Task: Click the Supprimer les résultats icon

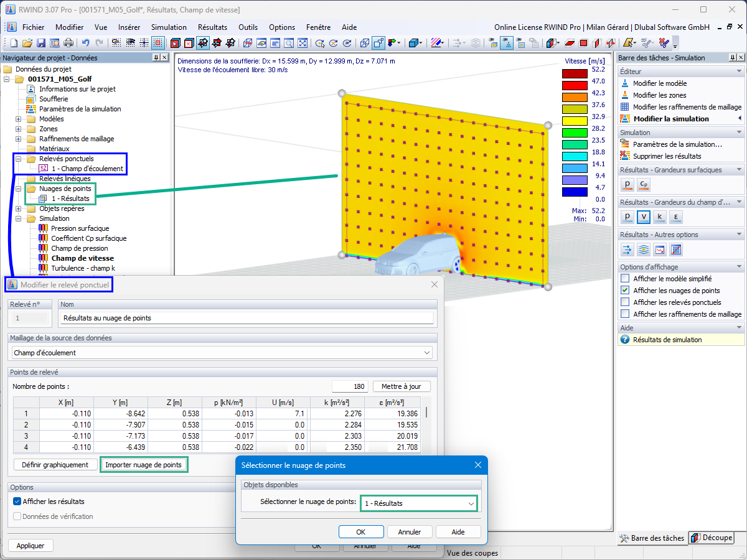Action: click(625, 156)
